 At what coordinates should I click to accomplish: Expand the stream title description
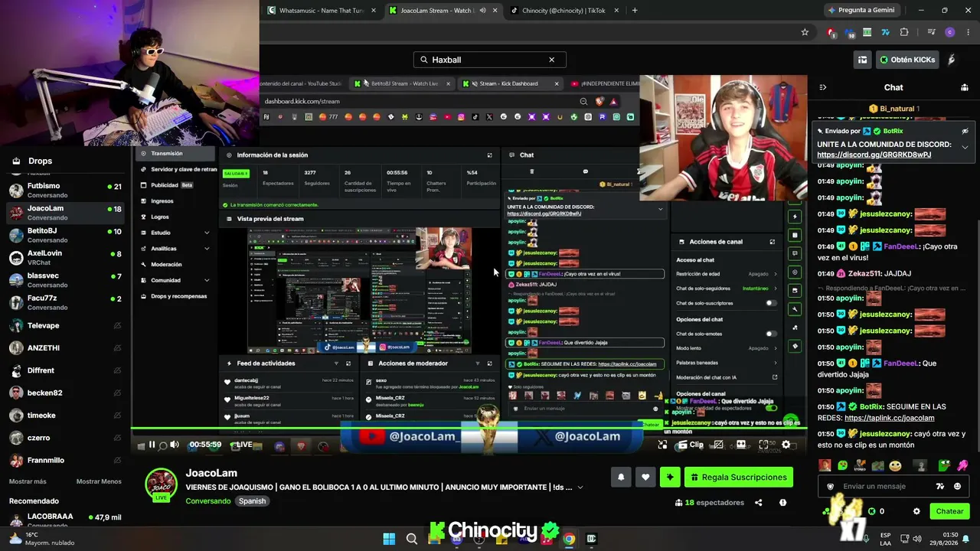click(580, 487)
